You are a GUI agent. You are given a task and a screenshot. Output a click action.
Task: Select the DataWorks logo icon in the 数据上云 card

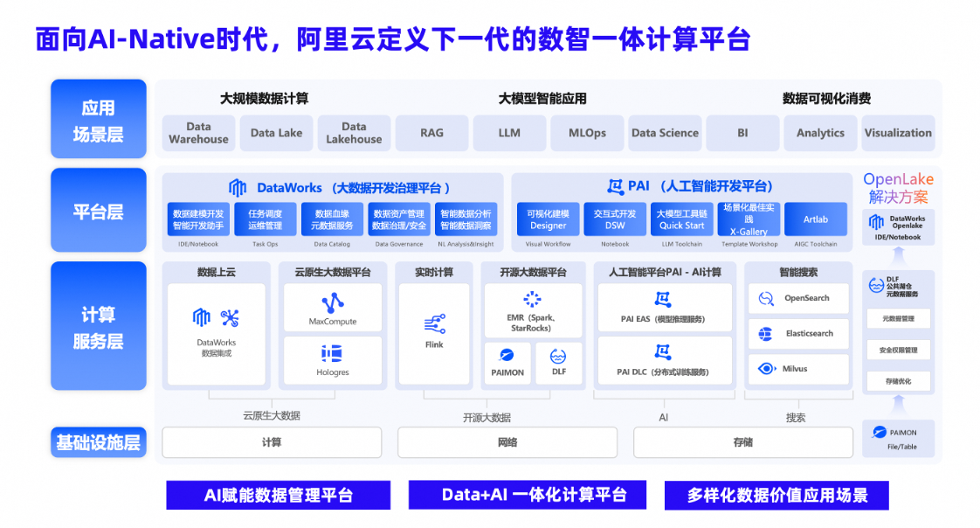coord(201,317)
